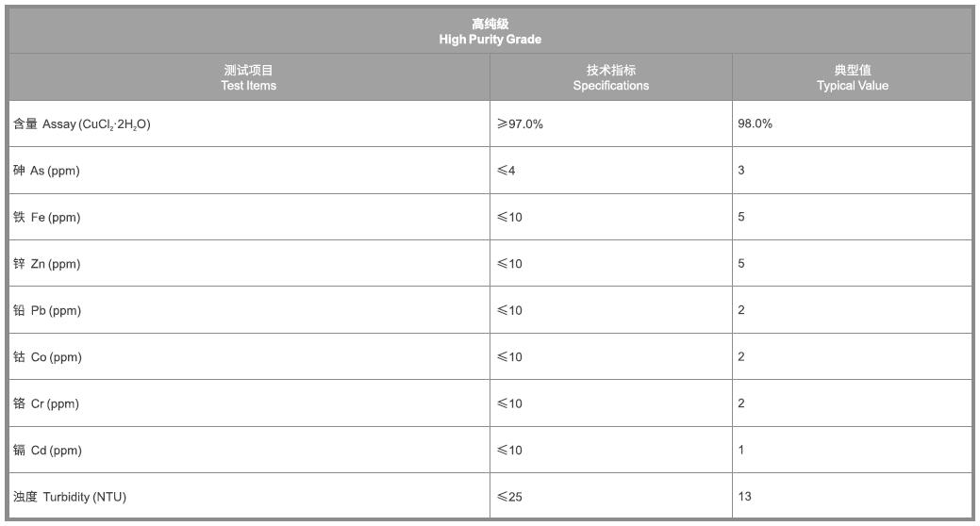Click the Specifications column header

click(610, 77)
